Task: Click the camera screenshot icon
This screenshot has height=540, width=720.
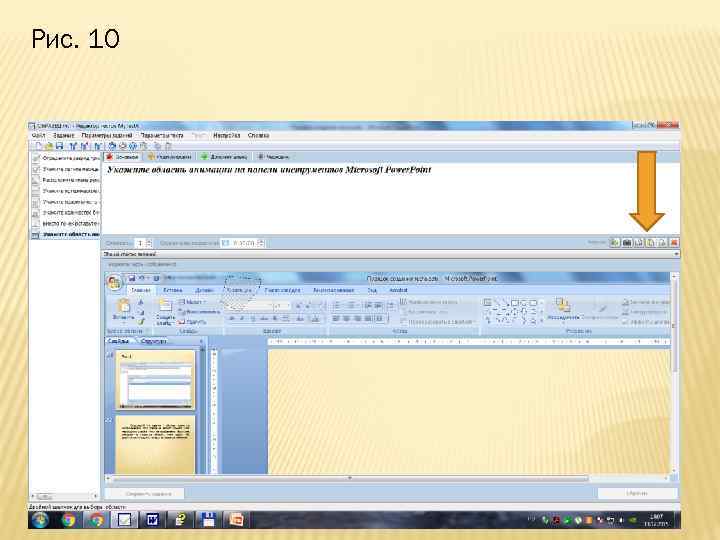Action: [x=627, y=242]
